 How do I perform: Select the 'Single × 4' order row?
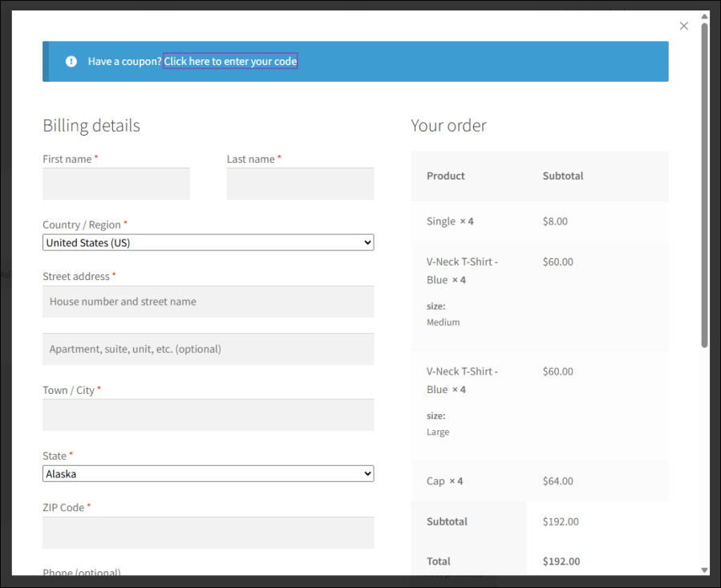tap(450, 221)
